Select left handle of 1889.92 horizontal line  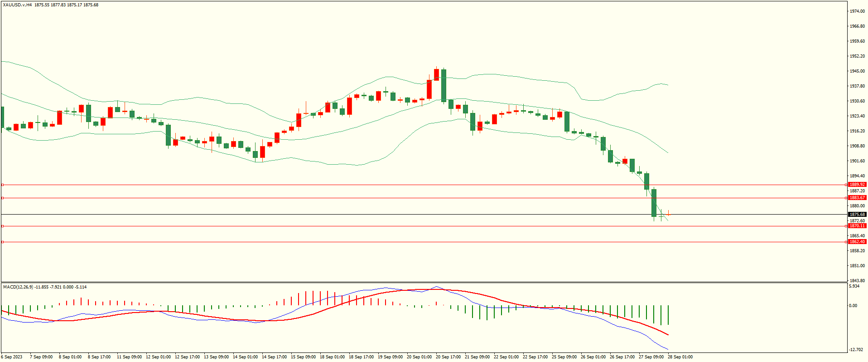coord(2,185)
